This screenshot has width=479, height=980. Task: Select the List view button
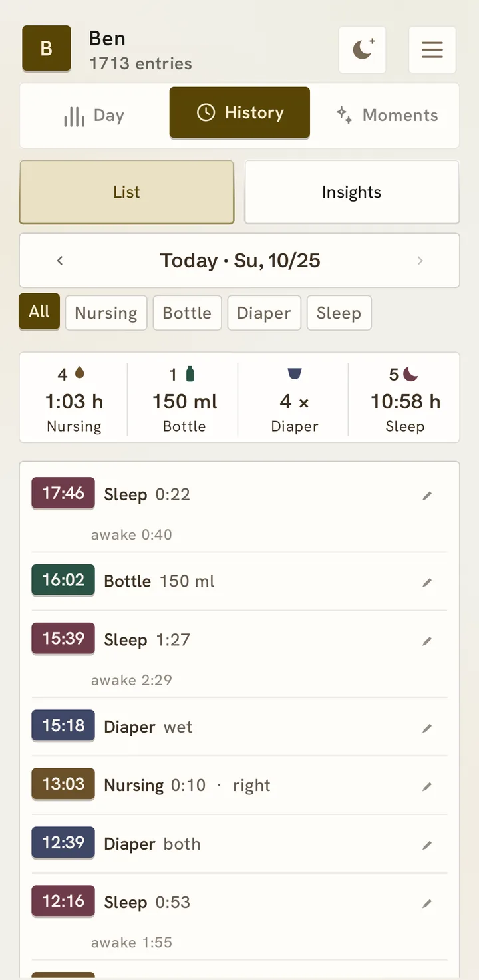pos(126,192)
